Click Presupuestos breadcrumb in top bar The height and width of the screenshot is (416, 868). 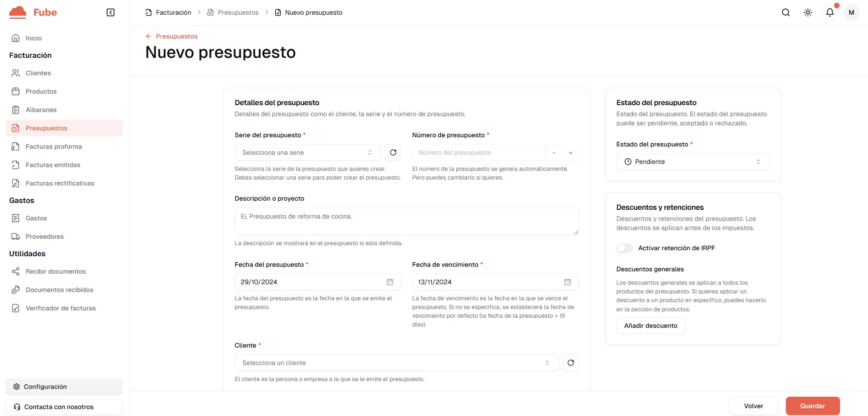[x=233, y=12]
